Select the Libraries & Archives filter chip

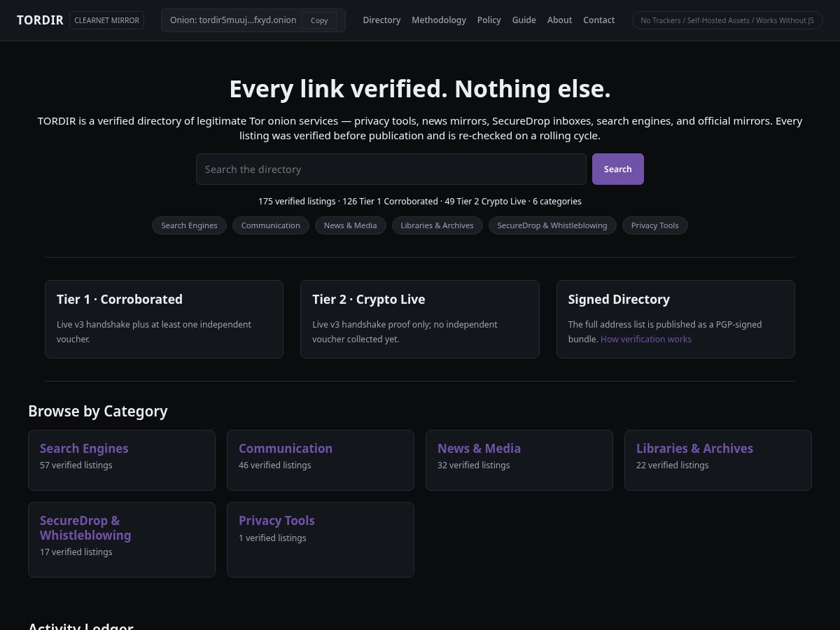coord(437,225)
